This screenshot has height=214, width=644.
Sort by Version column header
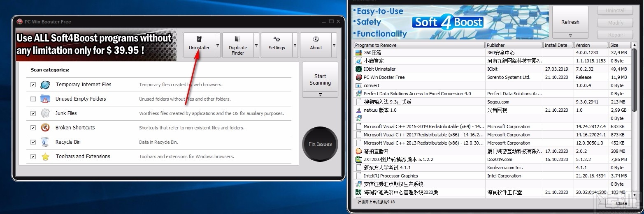(x=591, y=45)
